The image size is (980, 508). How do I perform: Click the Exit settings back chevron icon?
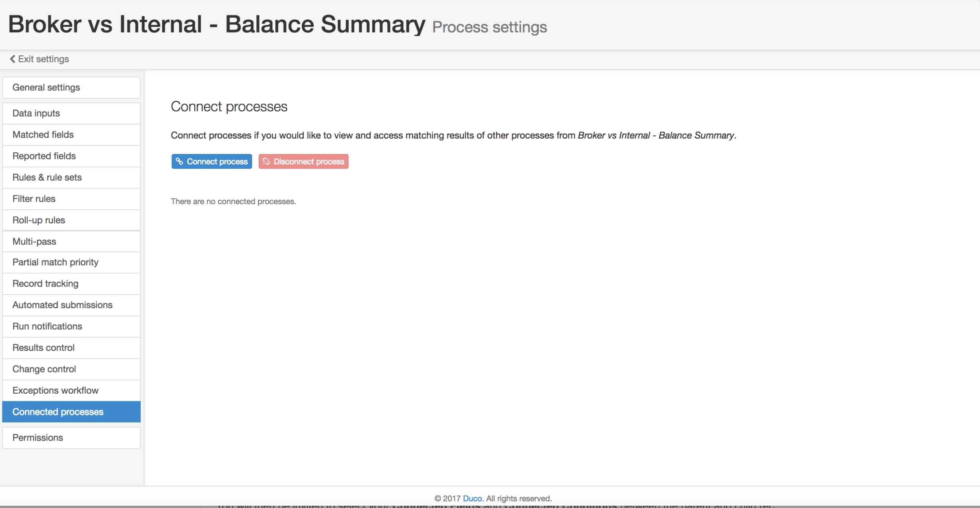[12, 59]
